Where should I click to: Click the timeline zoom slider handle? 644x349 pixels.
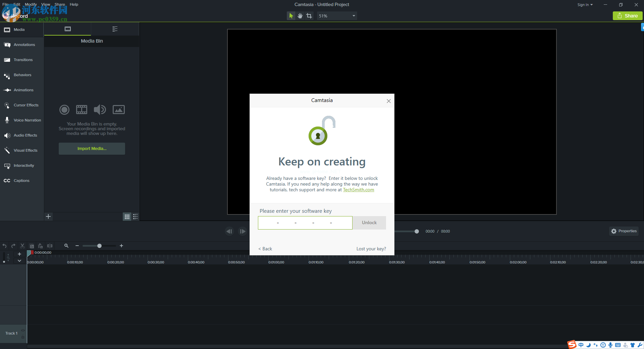(x=99, y=246)
